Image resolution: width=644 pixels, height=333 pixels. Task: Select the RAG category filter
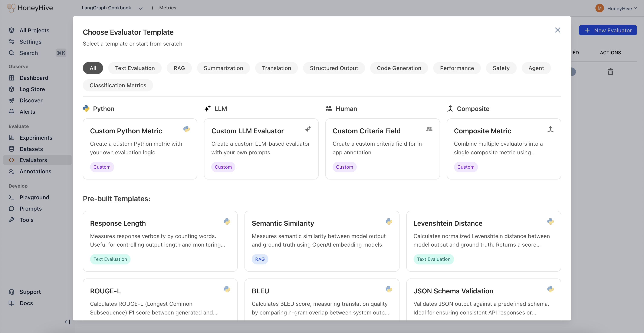pos(179,68)
